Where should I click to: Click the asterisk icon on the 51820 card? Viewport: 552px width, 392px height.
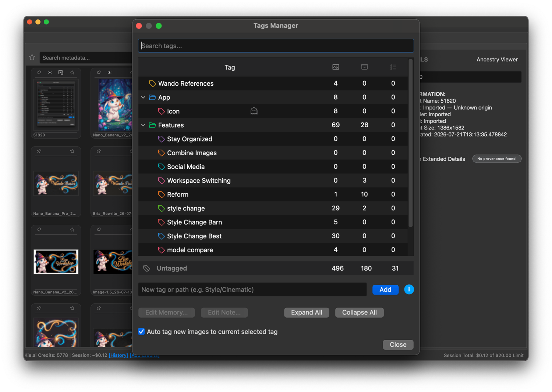[x=50, y=72]
